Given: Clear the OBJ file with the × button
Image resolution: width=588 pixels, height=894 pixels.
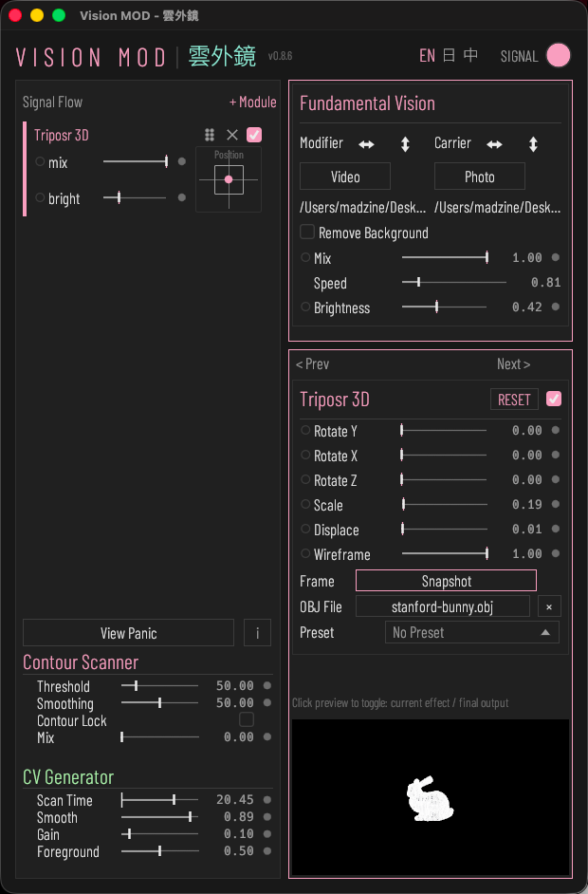Looking at the screenshot, I should (549, 606).
